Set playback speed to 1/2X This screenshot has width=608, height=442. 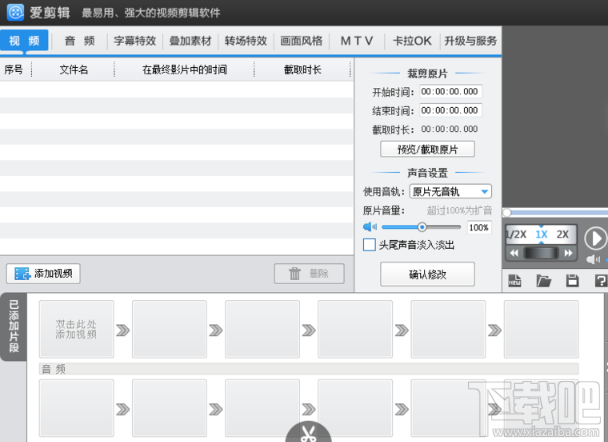pos(516,234)
